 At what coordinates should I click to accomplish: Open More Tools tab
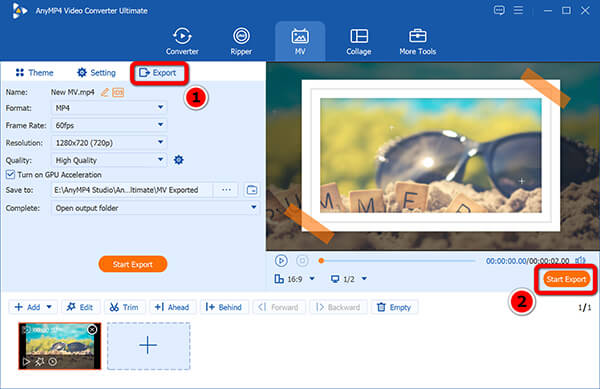click(417, 41)
